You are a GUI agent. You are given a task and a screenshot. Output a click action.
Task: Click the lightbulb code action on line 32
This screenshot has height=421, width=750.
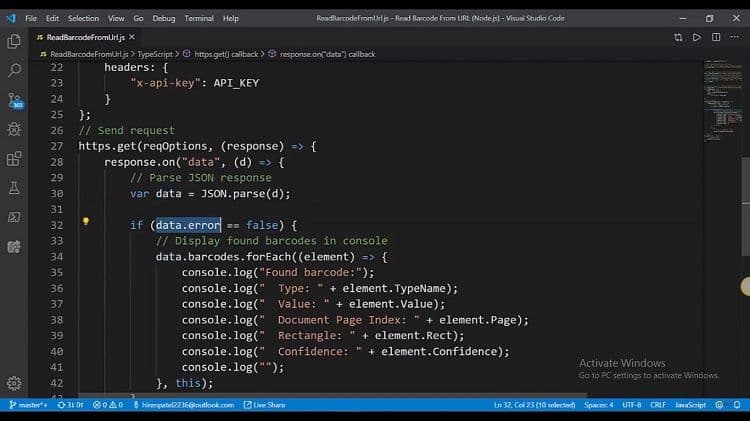point(86,222)
